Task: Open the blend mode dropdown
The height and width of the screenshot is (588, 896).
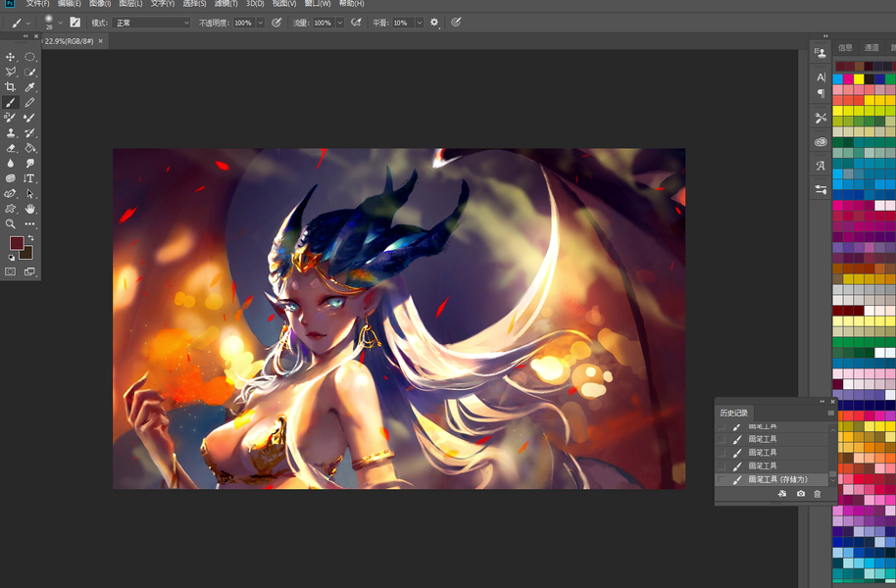Action: click(152, 23)
